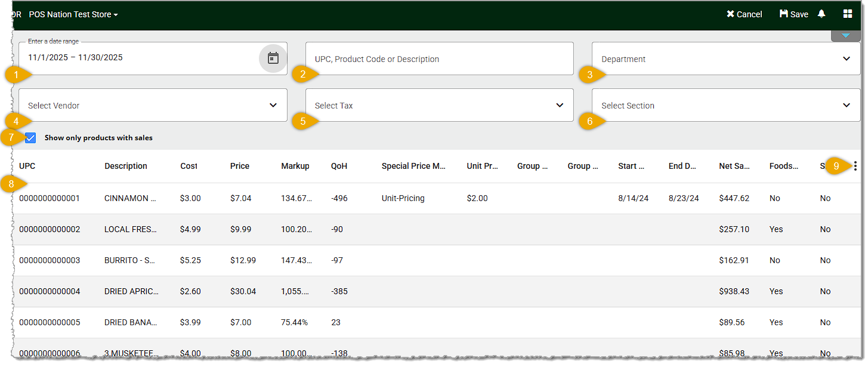Click the $162.91 net sales cell

pos(734,260)
